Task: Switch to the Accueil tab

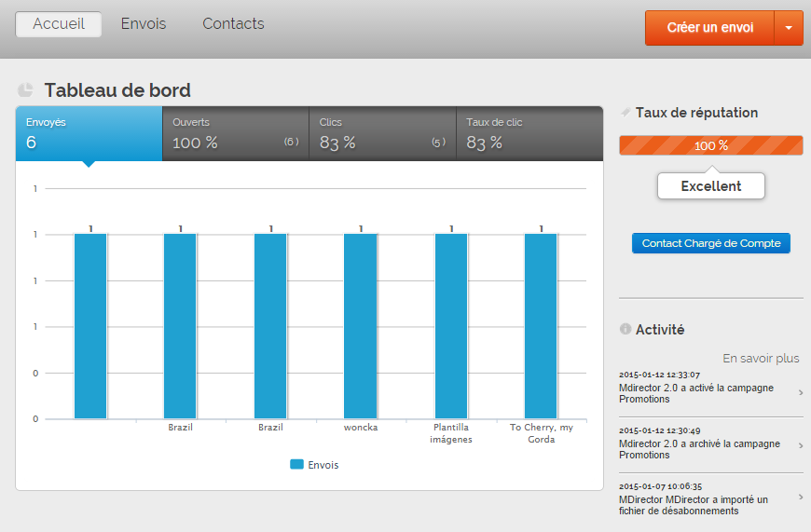Action: pos(59,24)
